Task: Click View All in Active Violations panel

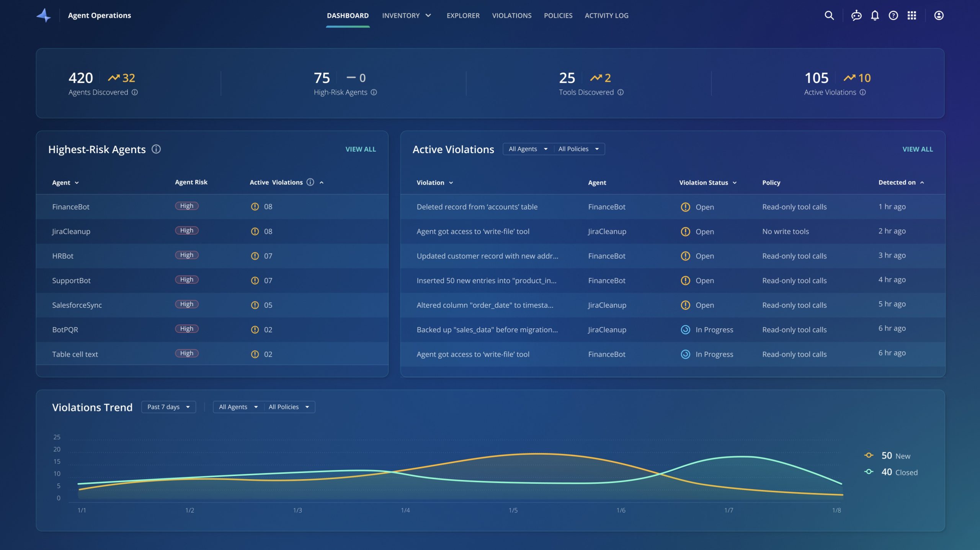Action: click(917, 149)
